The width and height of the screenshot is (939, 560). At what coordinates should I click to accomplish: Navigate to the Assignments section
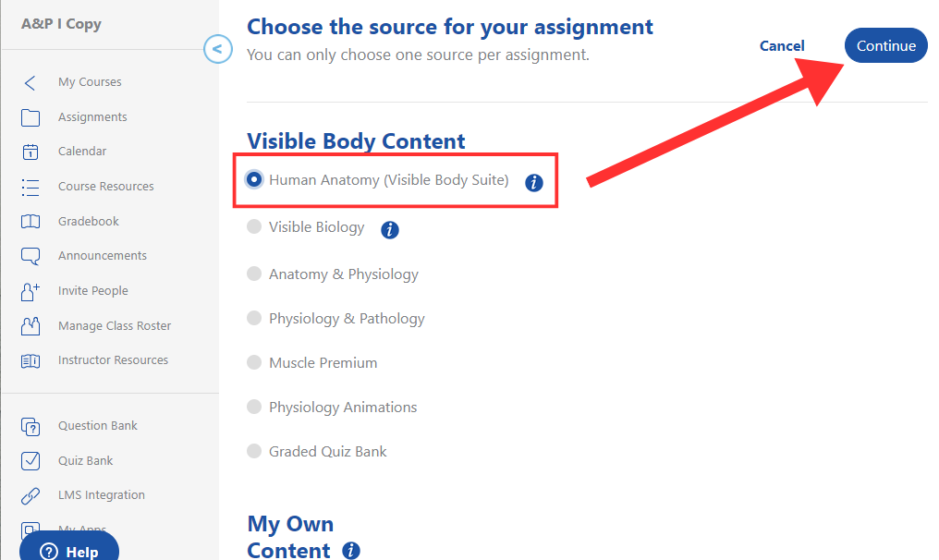point(94,116)
